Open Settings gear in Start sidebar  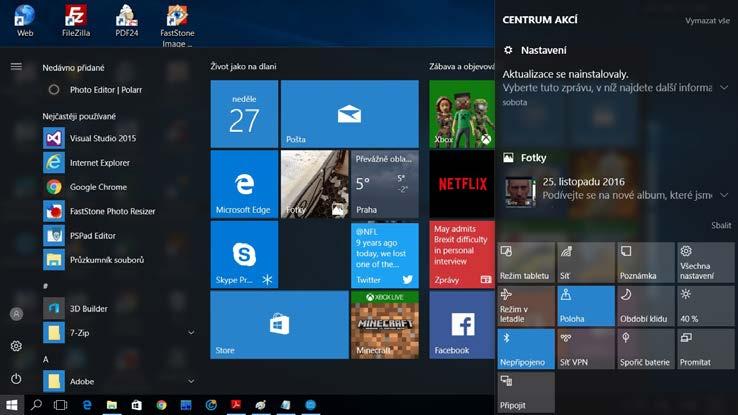[x=16, y=346]
